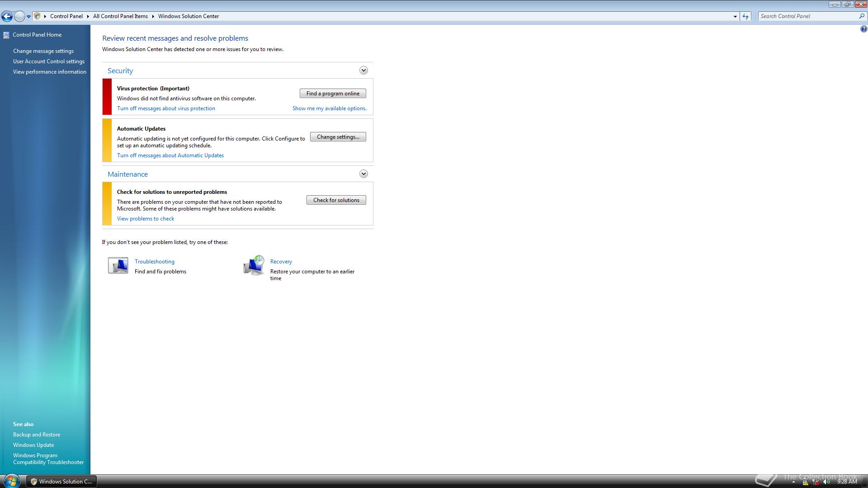Open the Recovery link
The image size is (868, 488).
(x=281, y=262)
